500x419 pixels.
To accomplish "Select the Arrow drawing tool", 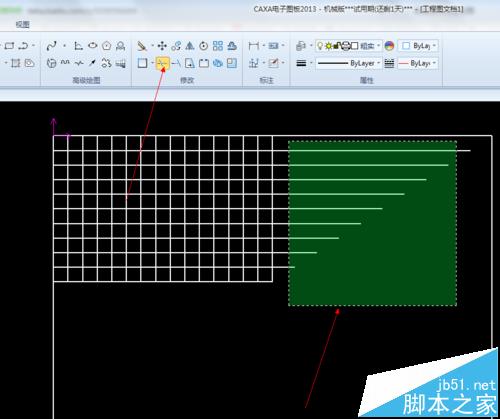I will click(93, 63).
